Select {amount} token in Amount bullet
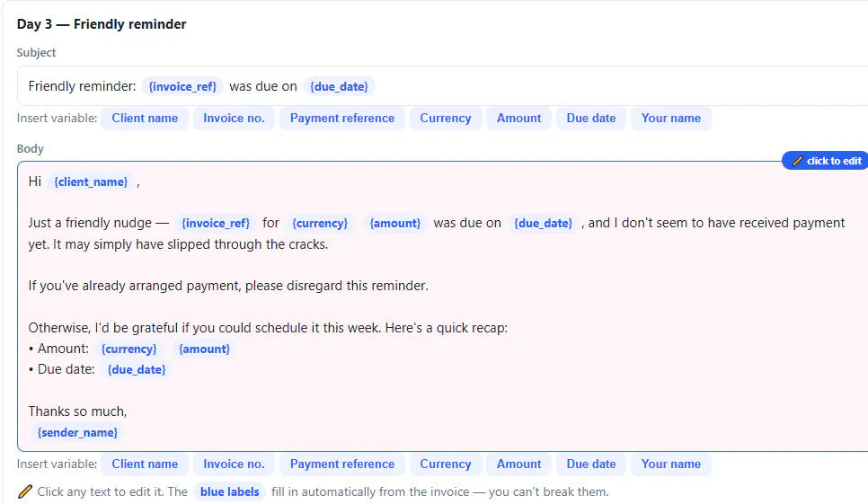 [x=204, y=349]
